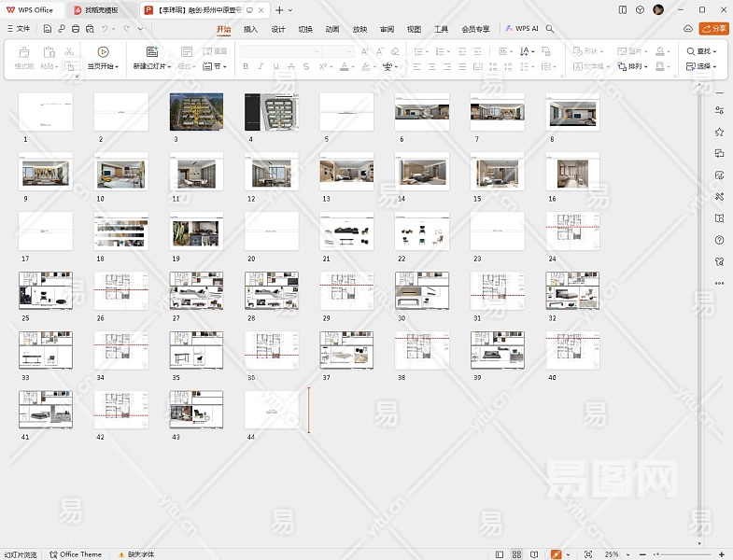Open the 查找 (Find) dropdown
733x560 pixels.
point(702,51)
